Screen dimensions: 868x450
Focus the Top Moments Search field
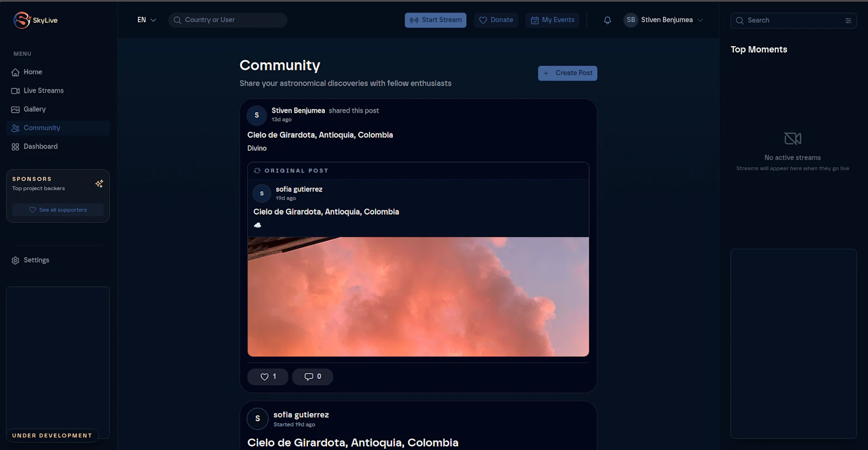point(794,21)
